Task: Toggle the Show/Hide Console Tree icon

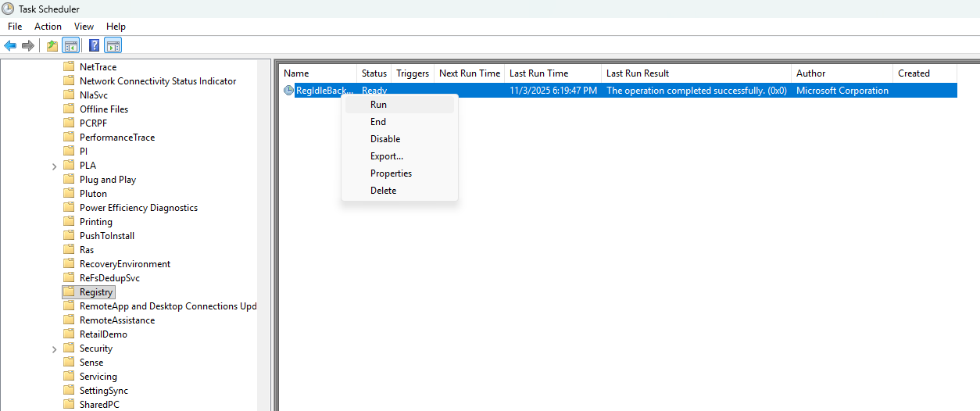Action: coord(70,45)
